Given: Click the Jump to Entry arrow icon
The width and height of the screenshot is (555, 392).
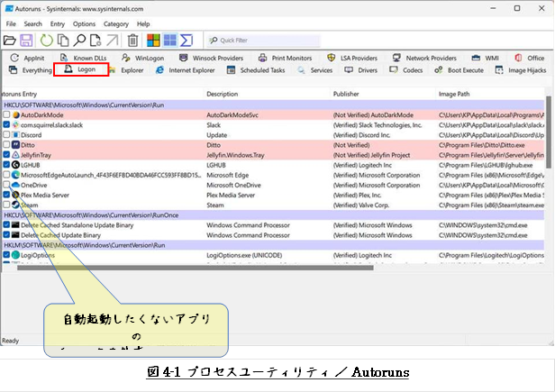Looking at the screenshot, I should [x=113, y=41].
